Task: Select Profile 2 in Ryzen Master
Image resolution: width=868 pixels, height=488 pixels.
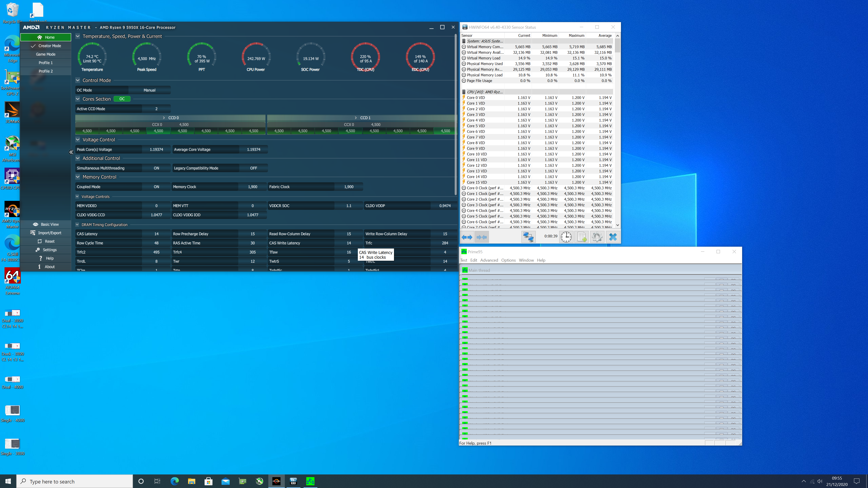Action: (x=46, y=71)
